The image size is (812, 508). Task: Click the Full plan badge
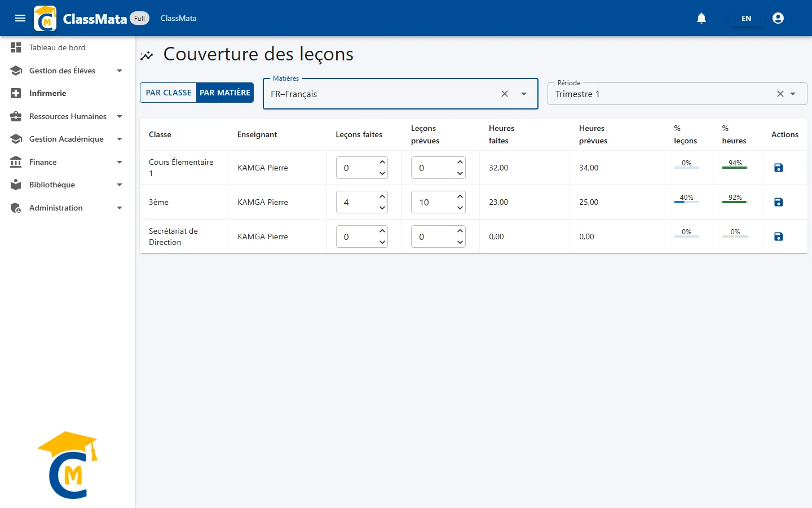point(140,18)
